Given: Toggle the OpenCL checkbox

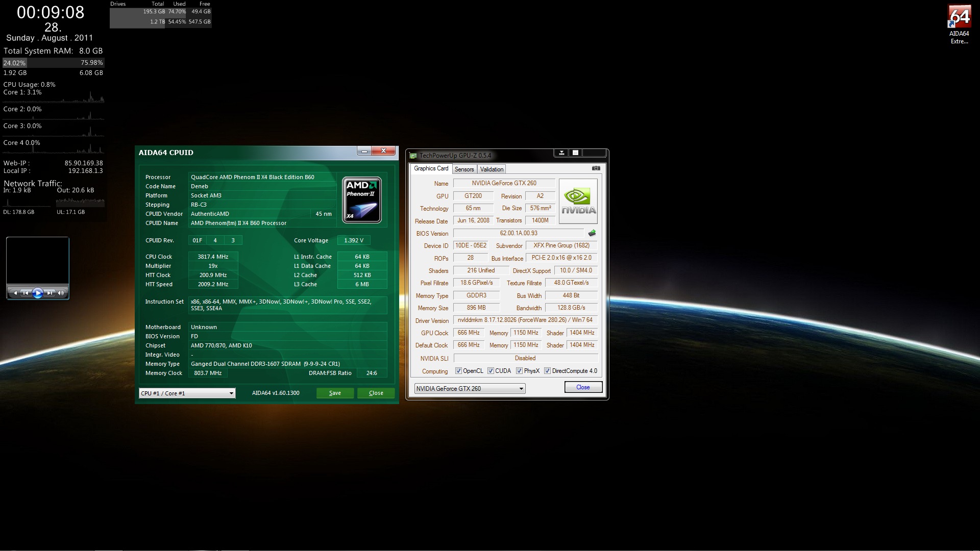Looking at the screenshot, I should (x=458, y=371).
